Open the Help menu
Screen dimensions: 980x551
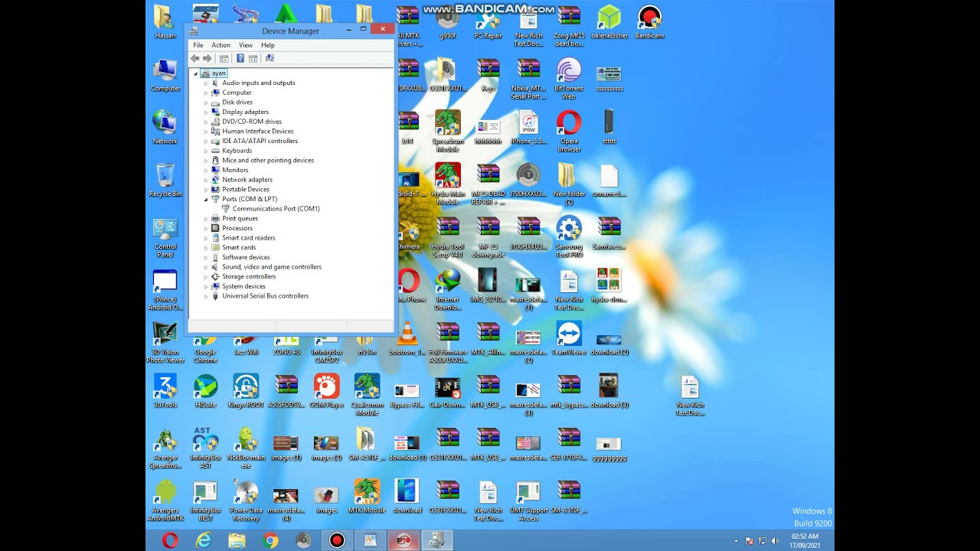(268, 45)
